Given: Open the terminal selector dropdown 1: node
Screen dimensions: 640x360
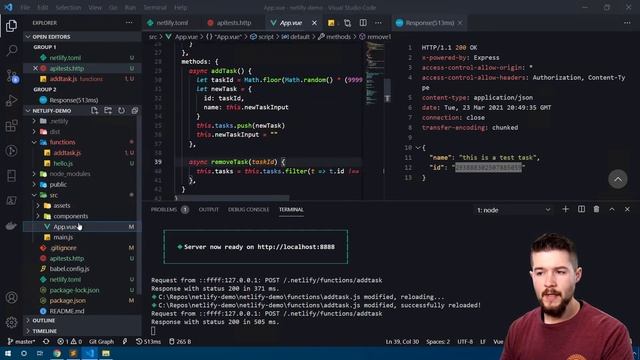Looking at the screenshot, I should (513, 210).
